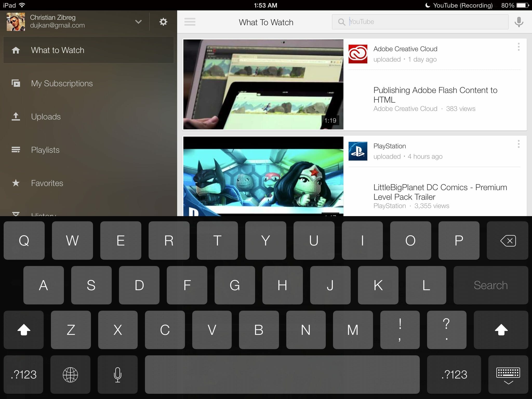532x399 pixels.
Task: Select My Subscriptions in sidebar
Action: 62,83
